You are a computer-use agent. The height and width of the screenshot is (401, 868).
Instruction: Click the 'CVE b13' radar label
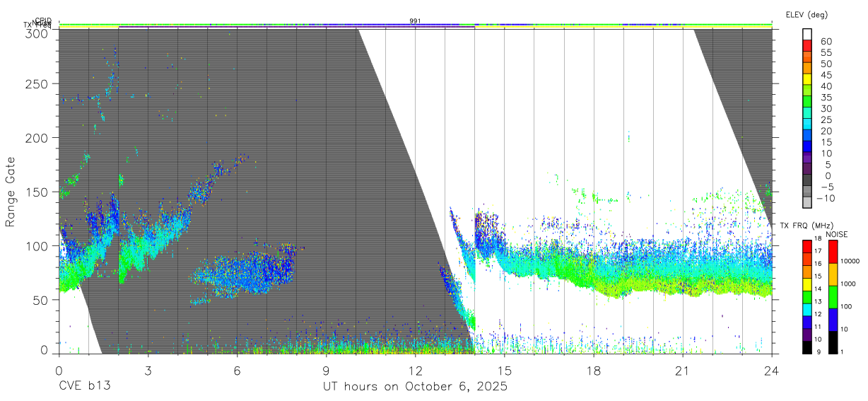(x=85, y=387)
